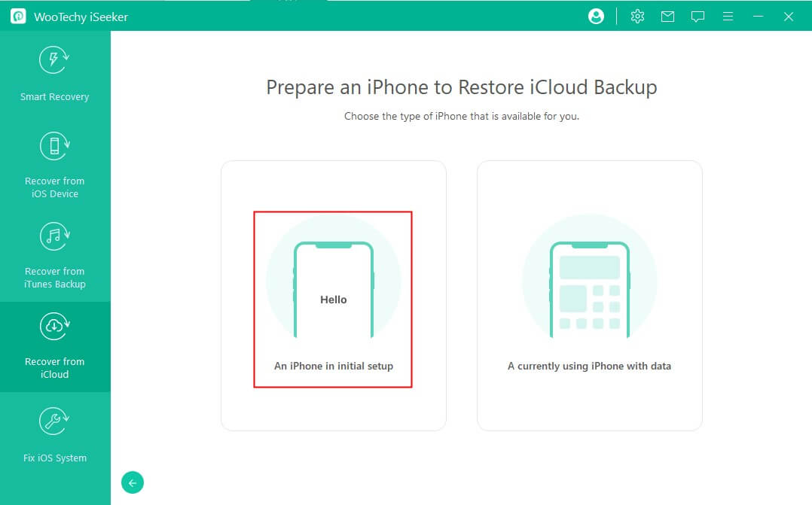Click the page heading text
Screen dimensions: 812x505
[461, 87]
